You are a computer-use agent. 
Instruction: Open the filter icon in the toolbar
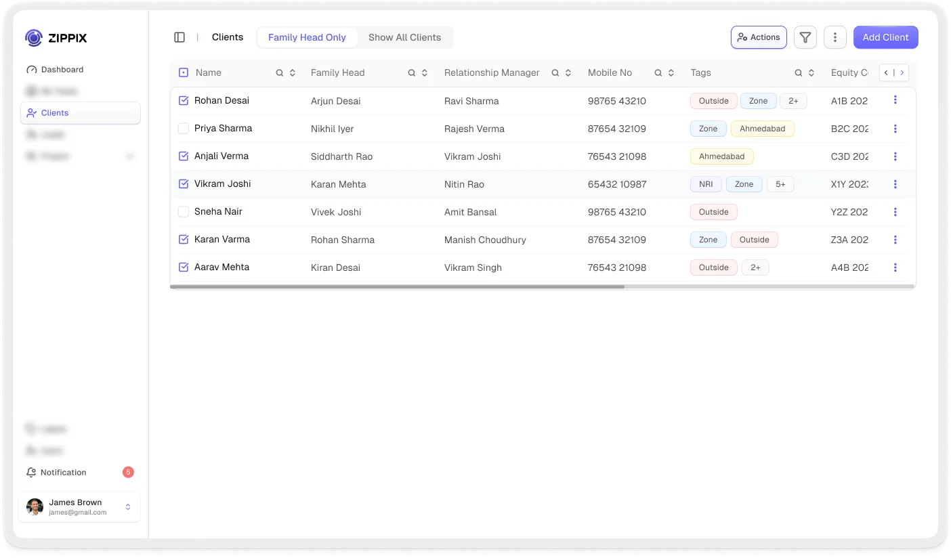tap(805, 37)
